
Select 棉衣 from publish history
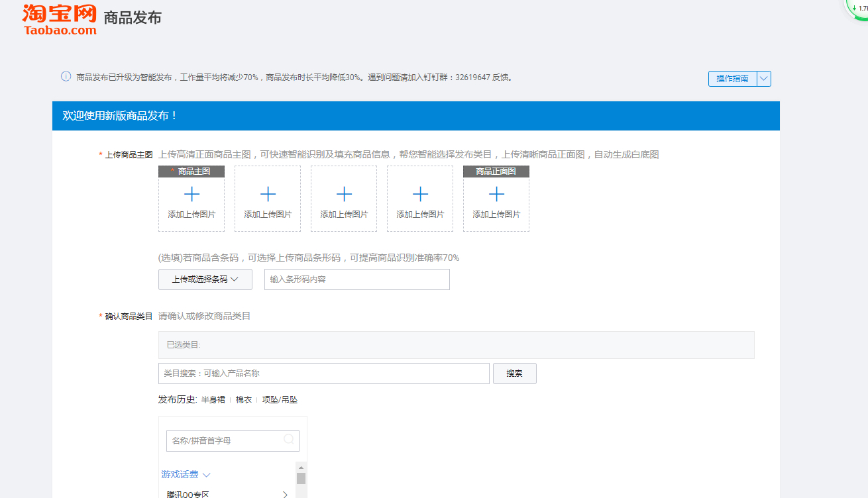[x=244, y=399]
